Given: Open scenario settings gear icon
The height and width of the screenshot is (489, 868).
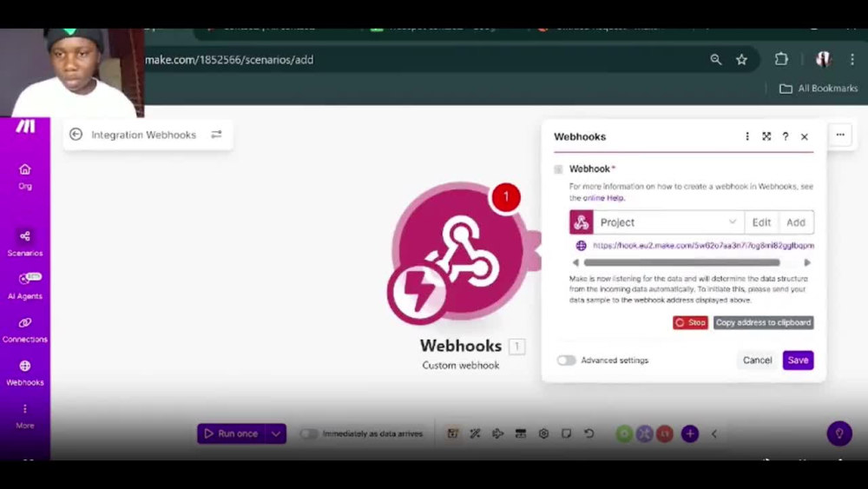Looking at the screenshot, I should coord(543,433).
